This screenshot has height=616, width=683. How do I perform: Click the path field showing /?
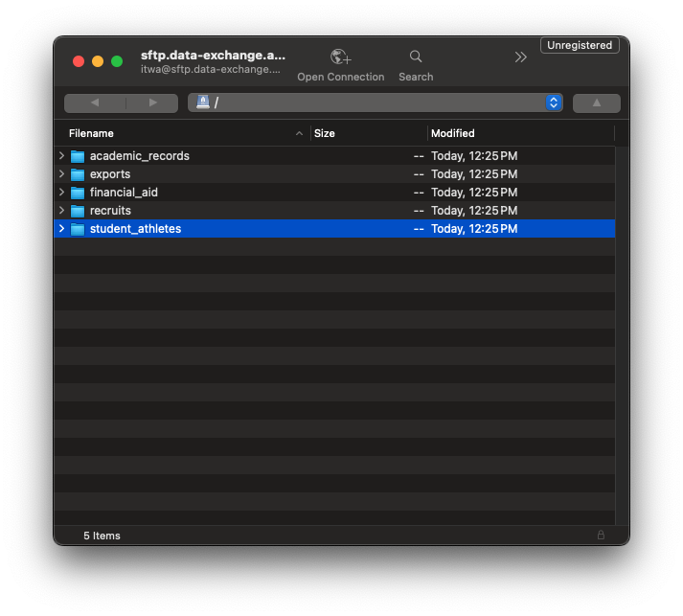point(376,103)
